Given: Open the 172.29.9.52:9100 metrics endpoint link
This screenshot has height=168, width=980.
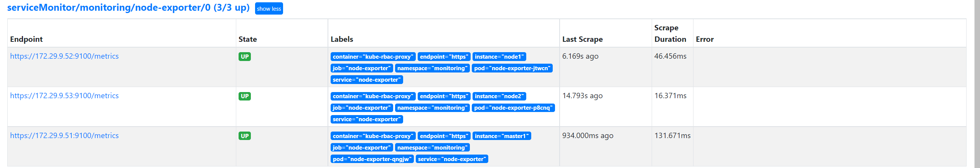Looking at the screenshot, I should [x=64, y=56].
